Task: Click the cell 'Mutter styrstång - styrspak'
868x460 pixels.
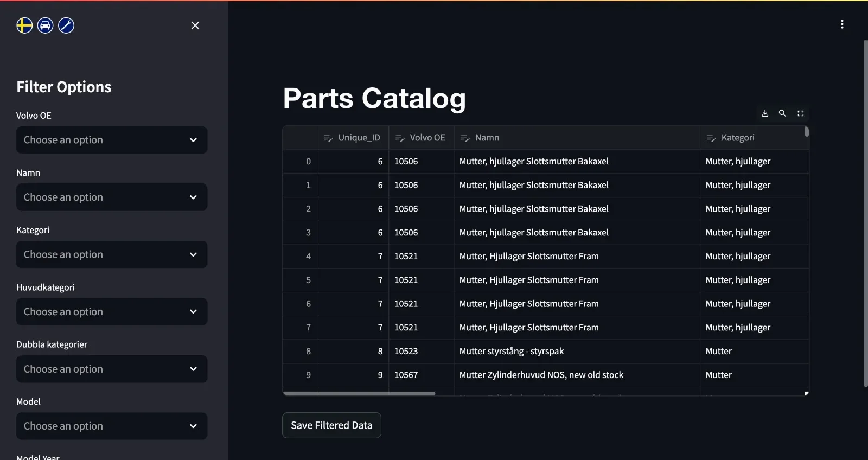Action: (x=577, y=352)
